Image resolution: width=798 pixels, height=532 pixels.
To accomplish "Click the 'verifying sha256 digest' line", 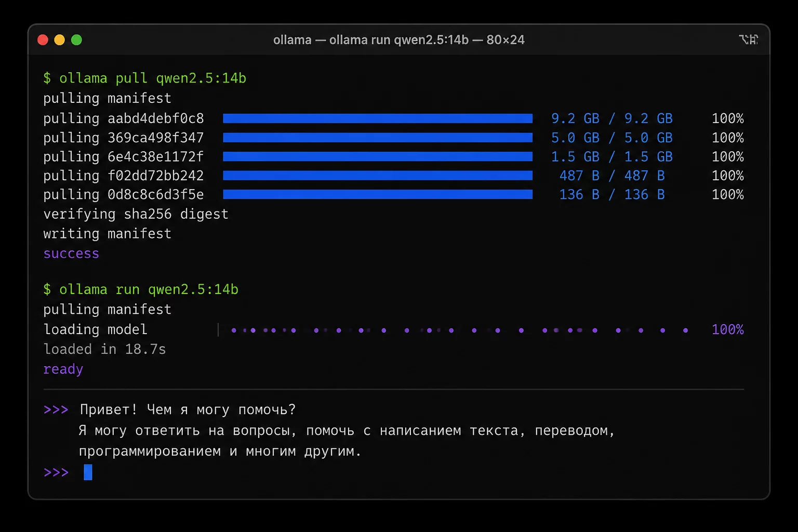I will coord(136,214).
